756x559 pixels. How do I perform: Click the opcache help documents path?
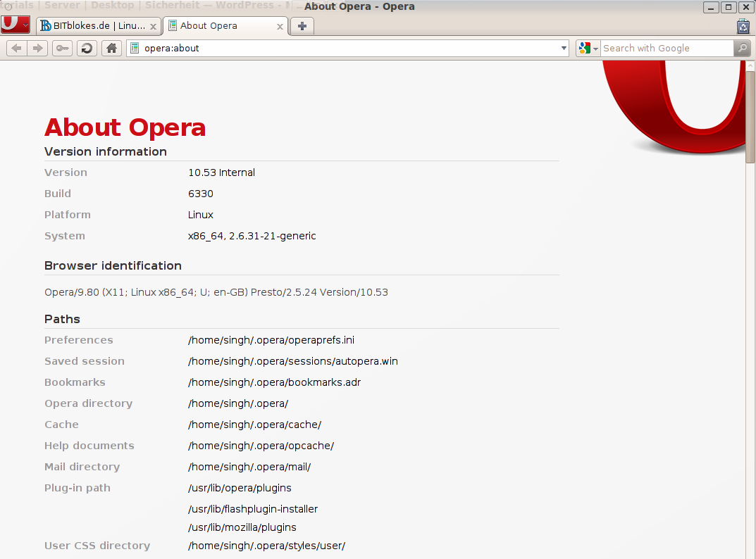click(261, 446)
